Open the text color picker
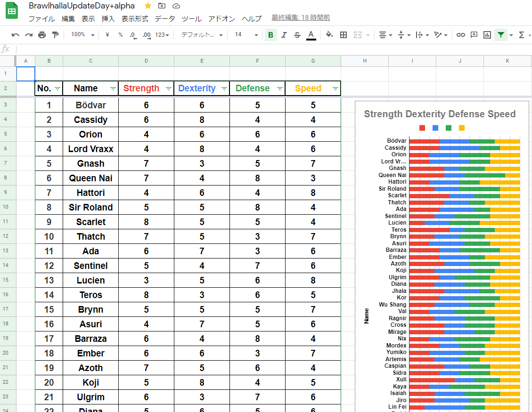Screen dimensions: 532x412 [x=311, y=35]
